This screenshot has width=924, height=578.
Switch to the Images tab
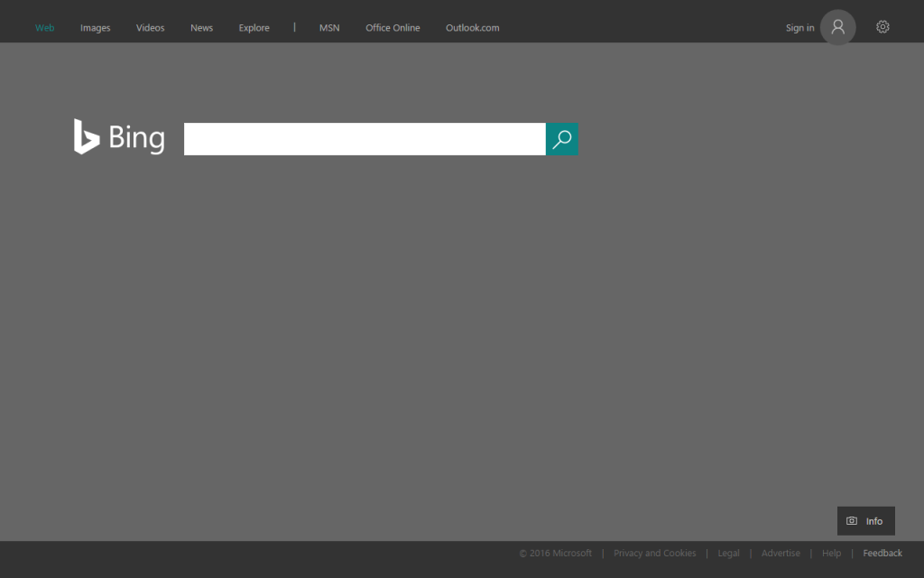95,28
